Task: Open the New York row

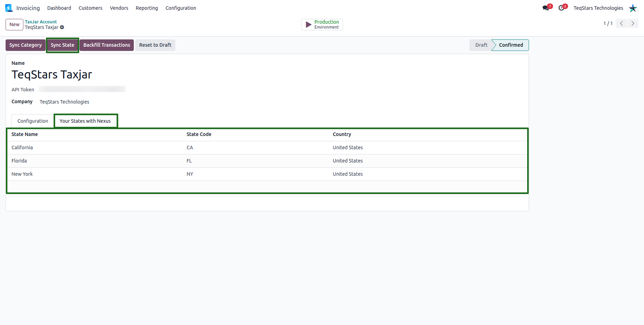Action: click(x=267, y=174)
